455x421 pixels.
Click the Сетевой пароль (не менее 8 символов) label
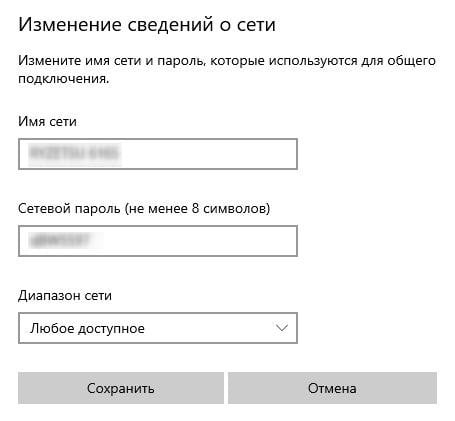(x=144, y=209)
